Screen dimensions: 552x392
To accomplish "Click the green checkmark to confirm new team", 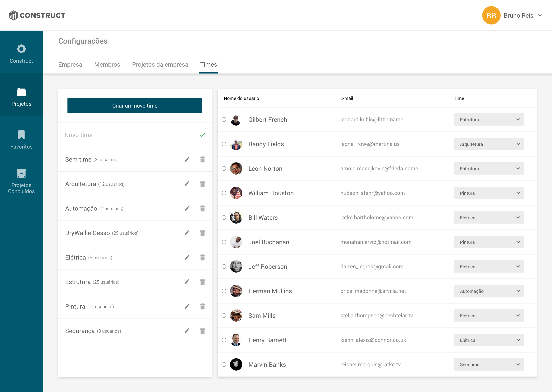I will click(202, 135).
